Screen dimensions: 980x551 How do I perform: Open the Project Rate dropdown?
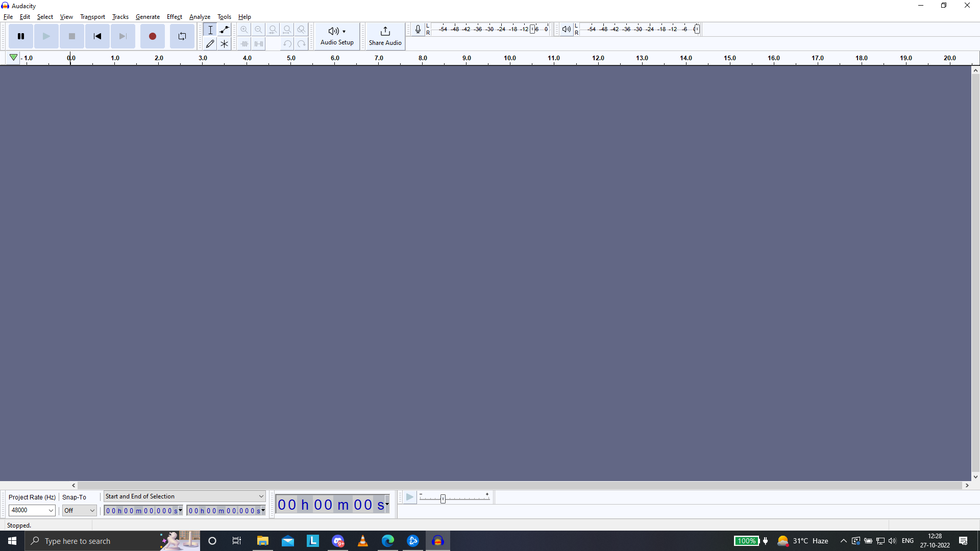pyautogui.click(x=32, y=510)
